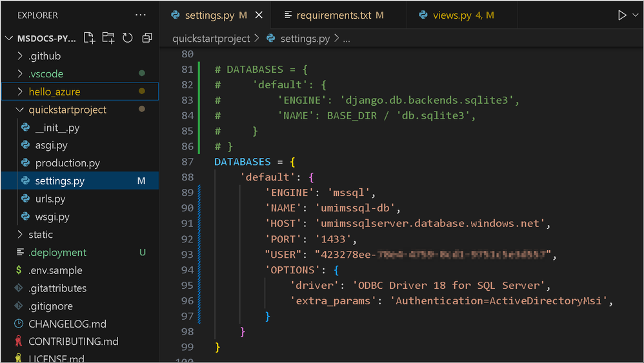Click the file icon on requirements.txt tab
This screenshot has height=363, width=644.
tap(288, 15)
